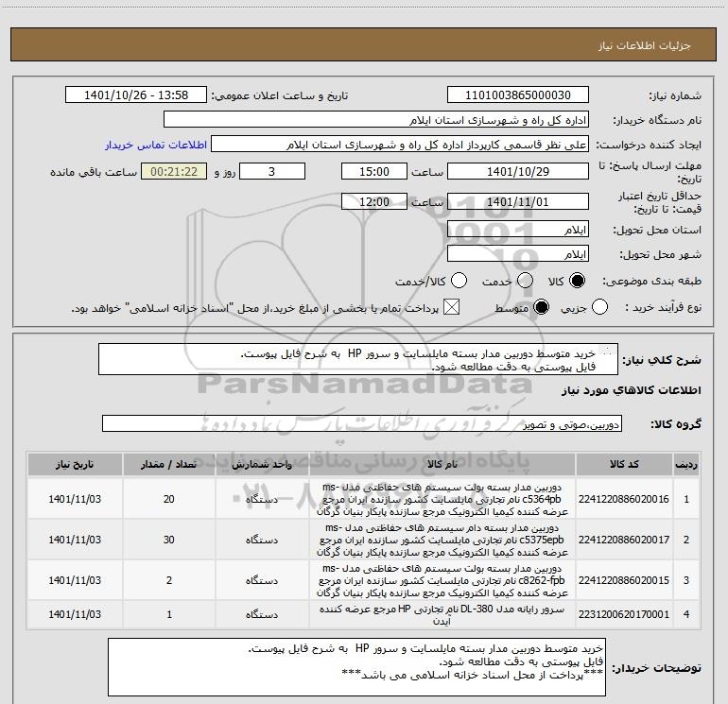Select the کالا radio button

577,281
